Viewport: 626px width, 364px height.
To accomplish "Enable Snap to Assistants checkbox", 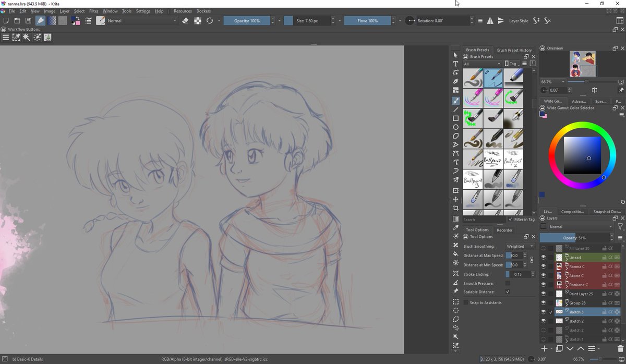I will pos(466,302).
